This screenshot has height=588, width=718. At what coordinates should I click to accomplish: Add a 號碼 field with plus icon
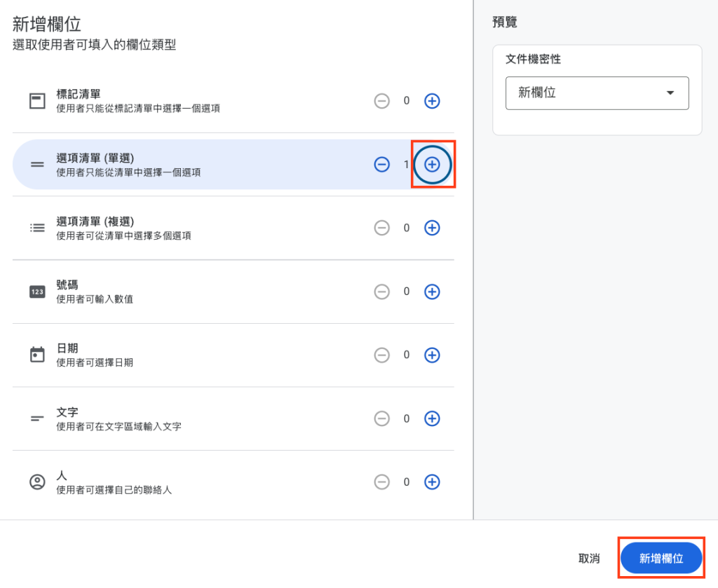click(432, 292)
